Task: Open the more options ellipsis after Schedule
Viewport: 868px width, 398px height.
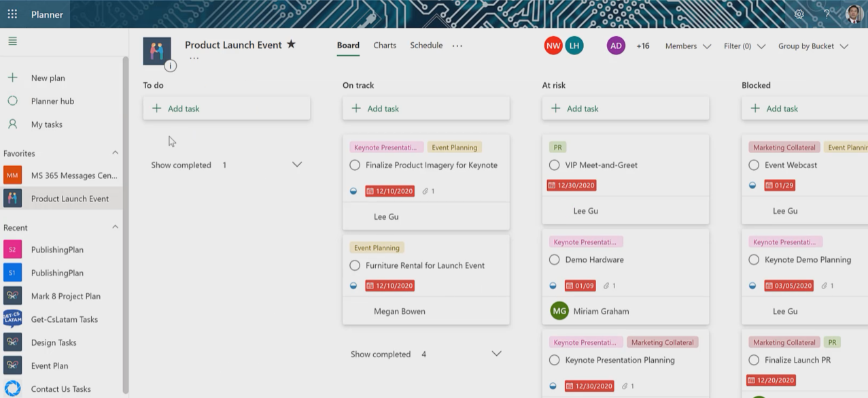Action: click(457, 46)
